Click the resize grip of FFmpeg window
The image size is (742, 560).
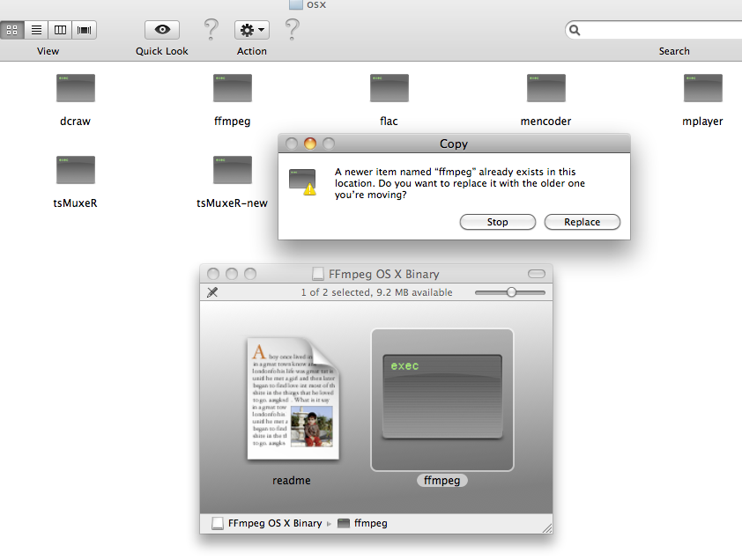tap(547, 528)
